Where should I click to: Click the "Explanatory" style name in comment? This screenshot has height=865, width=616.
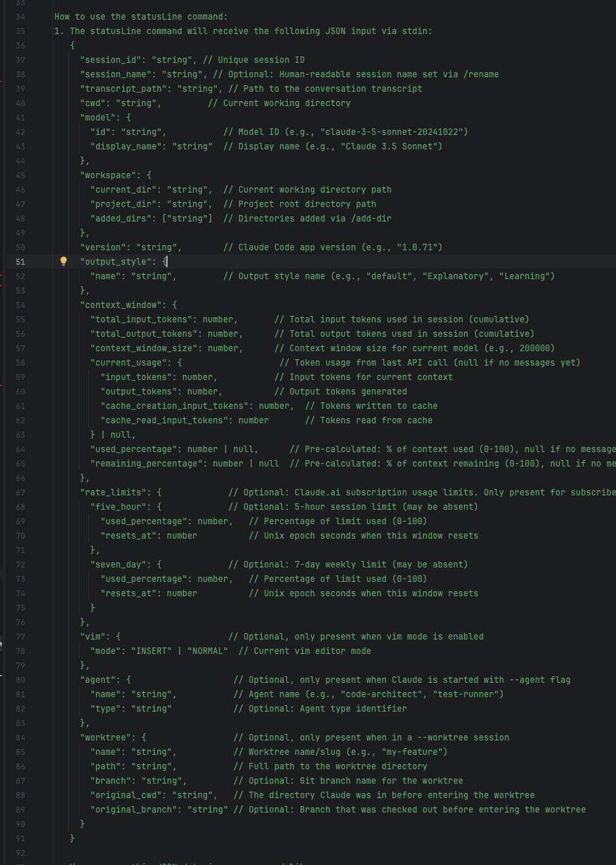455,276
